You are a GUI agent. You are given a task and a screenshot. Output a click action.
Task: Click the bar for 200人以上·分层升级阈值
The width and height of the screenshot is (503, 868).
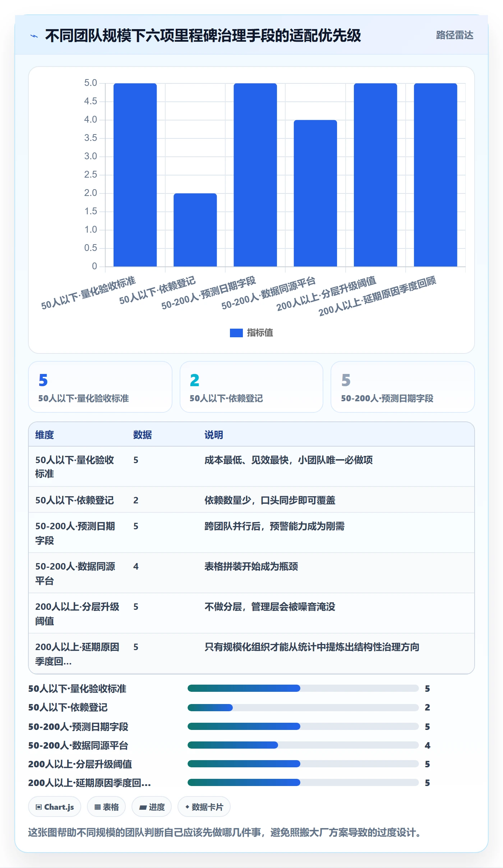pos(375,175)
